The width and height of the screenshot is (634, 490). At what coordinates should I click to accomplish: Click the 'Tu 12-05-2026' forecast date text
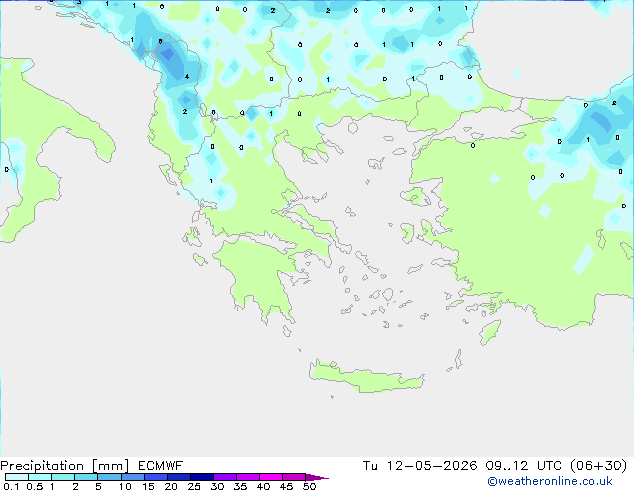click(420, 466)
